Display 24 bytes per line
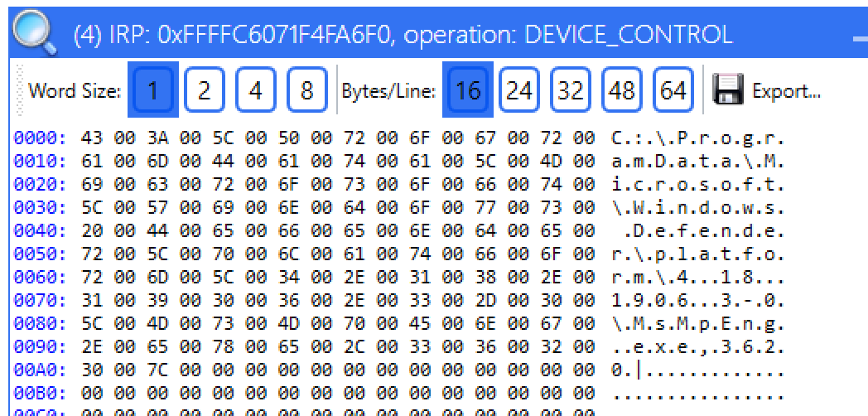Image resolution: width=868 pixels, height=416 pixels. point(518,91)
